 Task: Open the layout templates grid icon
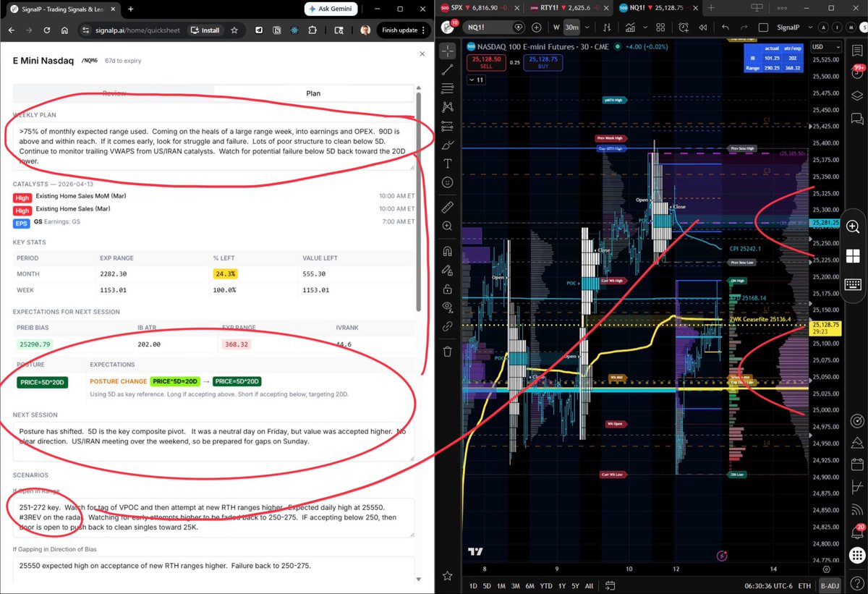click(x=660, y=27)
